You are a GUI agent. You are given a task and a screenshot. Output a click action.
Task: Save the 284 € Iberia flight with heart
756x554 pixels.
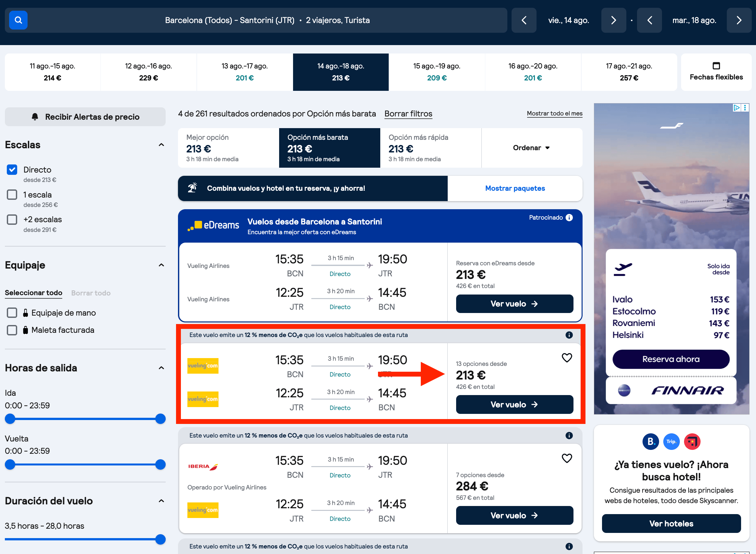click(x=567, y=458)
